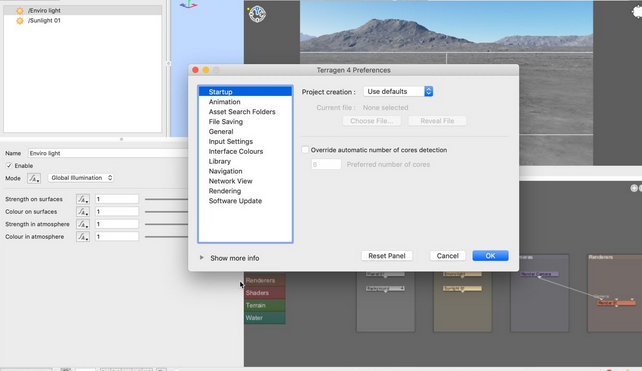Click the Preferred number of cores field
Image resolution: width=642 pixels, height=371 pixels.
tap(326, 164)
